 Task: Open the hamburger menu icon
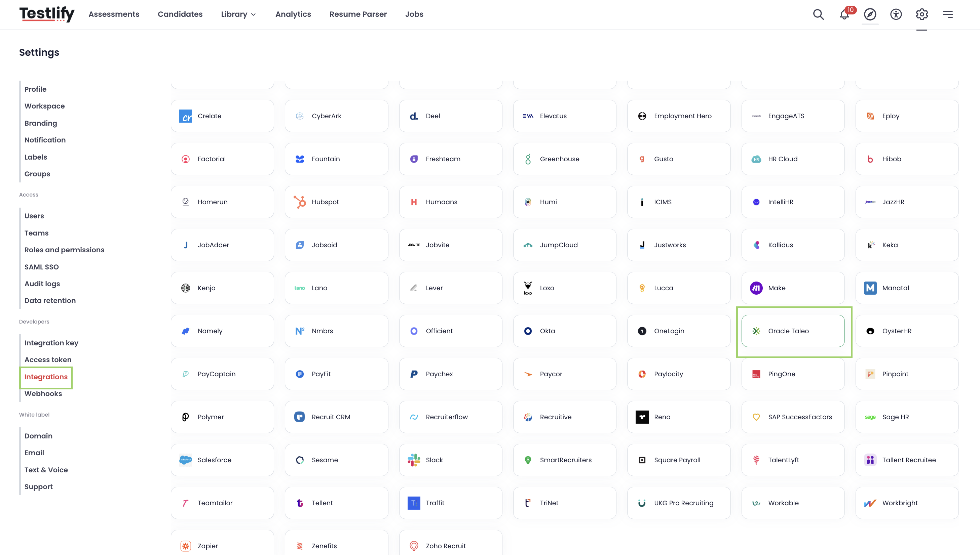[x=948, y=14]
